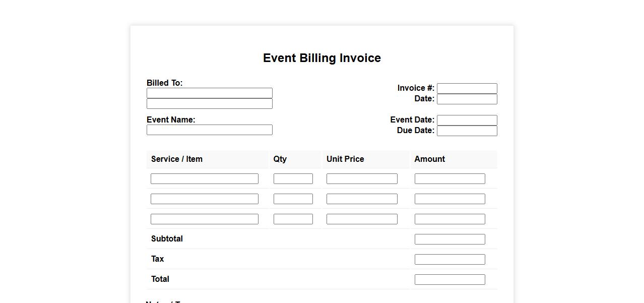The image size is (644, 303).
Task: Click the third row Qty field
Action: [293, 219]
